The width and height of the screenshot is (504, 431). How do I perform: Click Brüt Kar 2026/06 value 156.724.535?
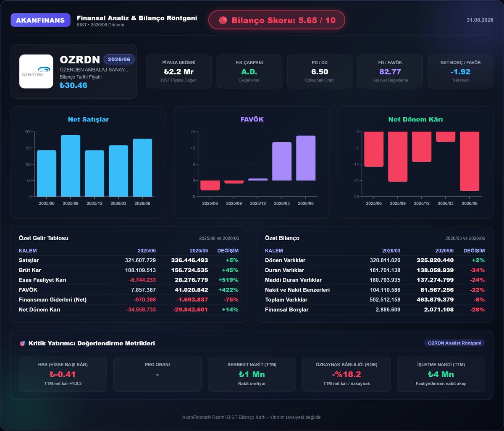click(189, 270)
